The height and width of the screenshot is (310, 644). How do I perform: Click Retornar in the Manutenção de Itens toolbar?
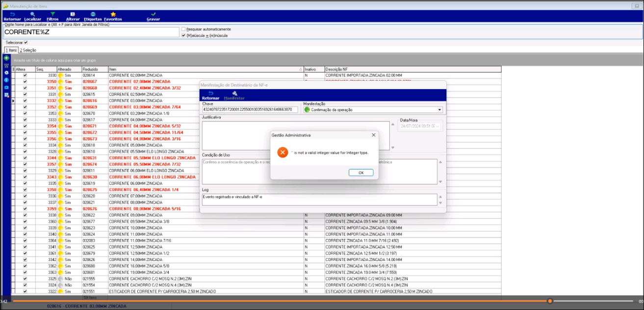12,16
